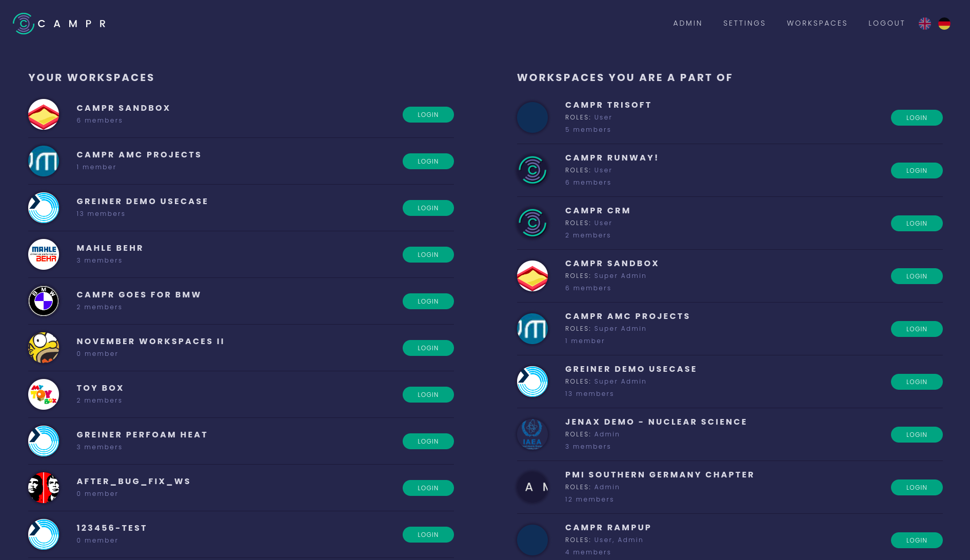This screenshot has height=560, width=970.
Task: Click the Toy Box workspace logo
Action: click(44, 394)
